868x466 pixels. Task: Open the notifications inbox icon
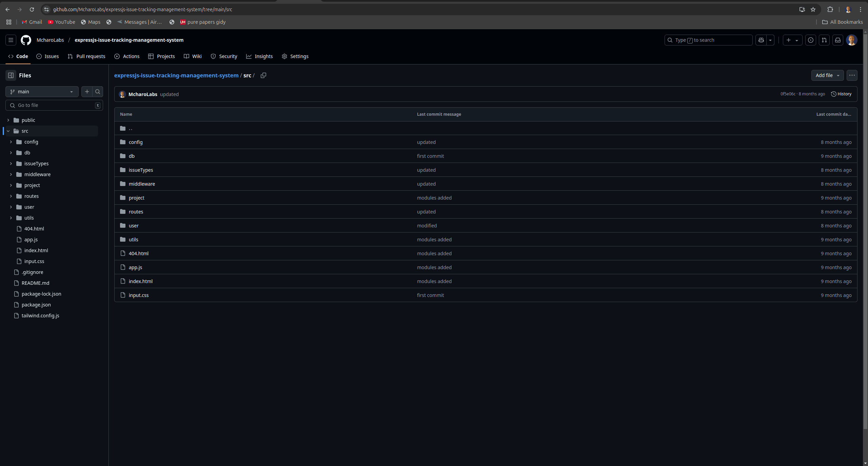[837, 40]
